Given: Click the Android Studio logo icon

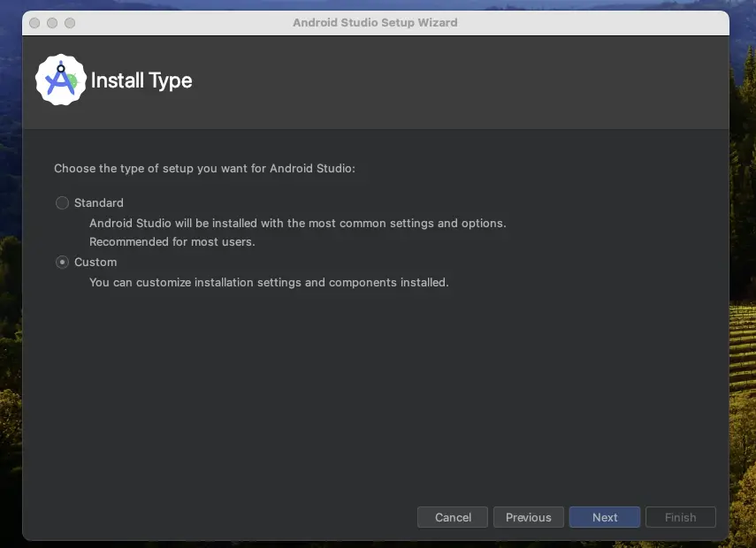Looking at the screenshot, I should pos(61,80).
